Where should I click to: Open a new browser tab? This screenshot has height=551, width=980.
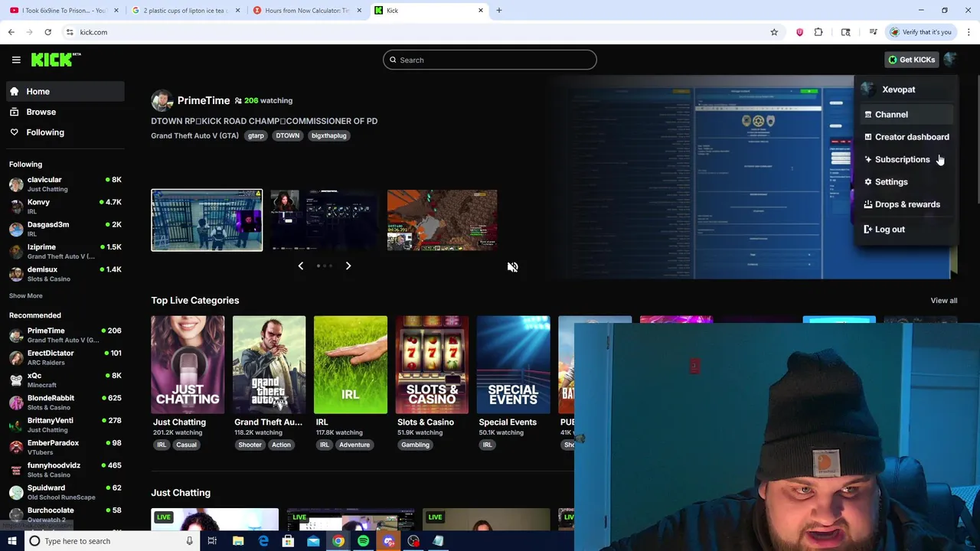click(498, 11)
